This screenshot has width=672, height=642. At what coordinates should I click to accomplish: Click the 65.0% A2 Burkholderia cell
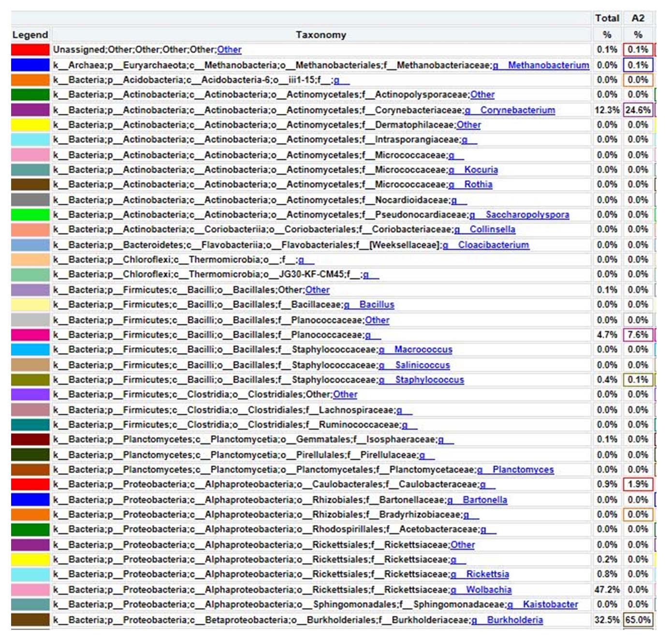pyautogui.click(x=638, y=620)
